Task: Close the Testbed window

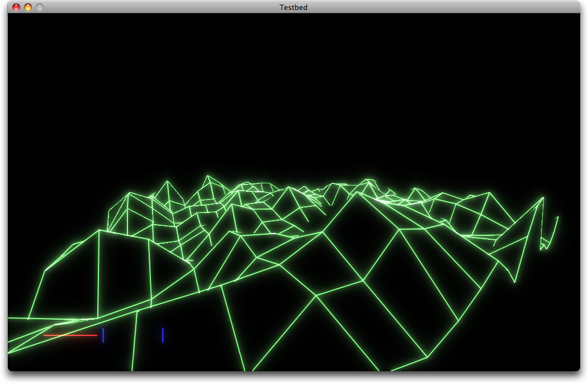Action: pyautogui.click(x=16, y=7)
